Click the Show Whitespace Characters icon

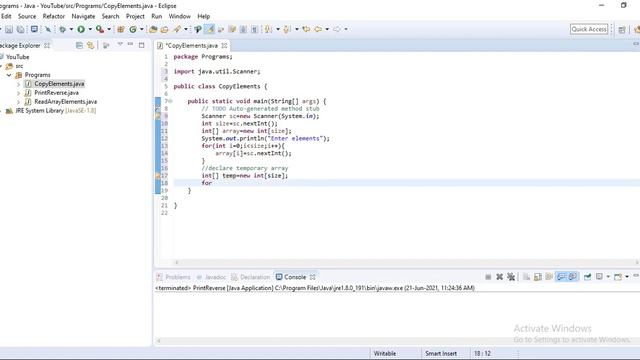[254, 29]
